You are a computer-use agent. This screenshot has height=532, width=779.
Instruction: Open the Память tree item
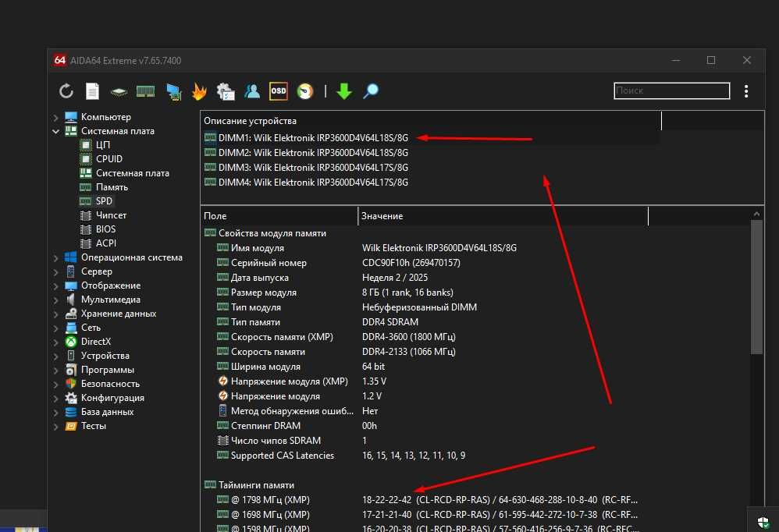pyautogui.click(x=112, y=187)
